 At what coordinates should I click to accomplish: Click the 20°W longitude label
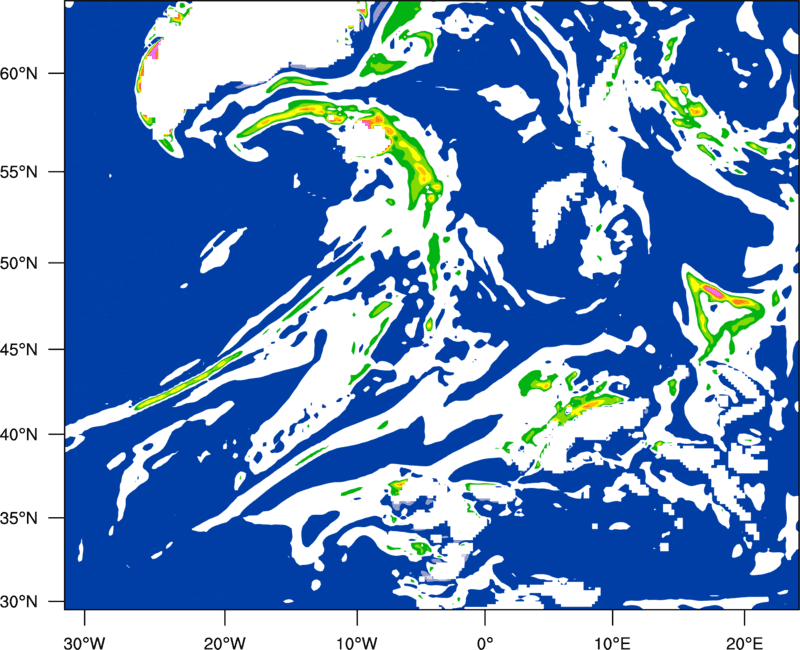pos(225,642)
